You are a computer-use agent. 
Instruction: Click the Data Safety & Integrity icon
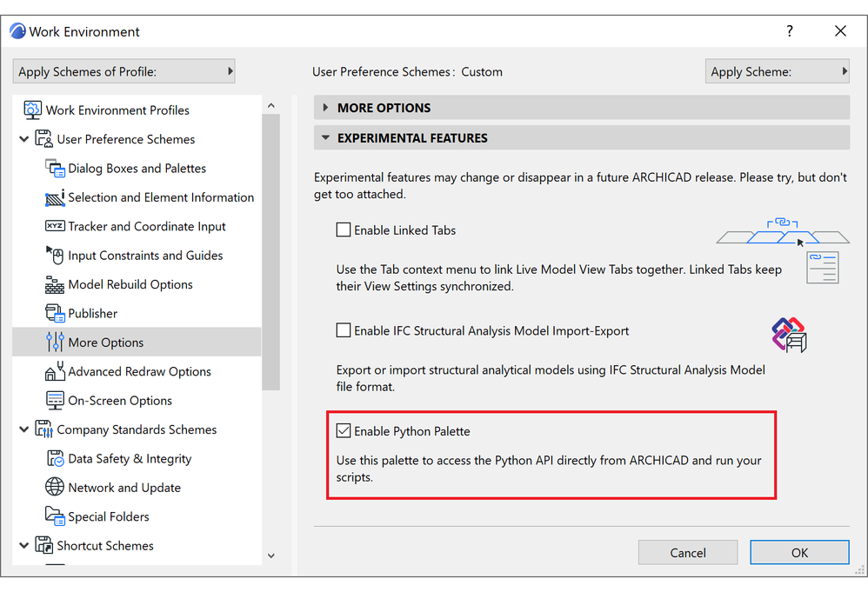click(55, 458)
